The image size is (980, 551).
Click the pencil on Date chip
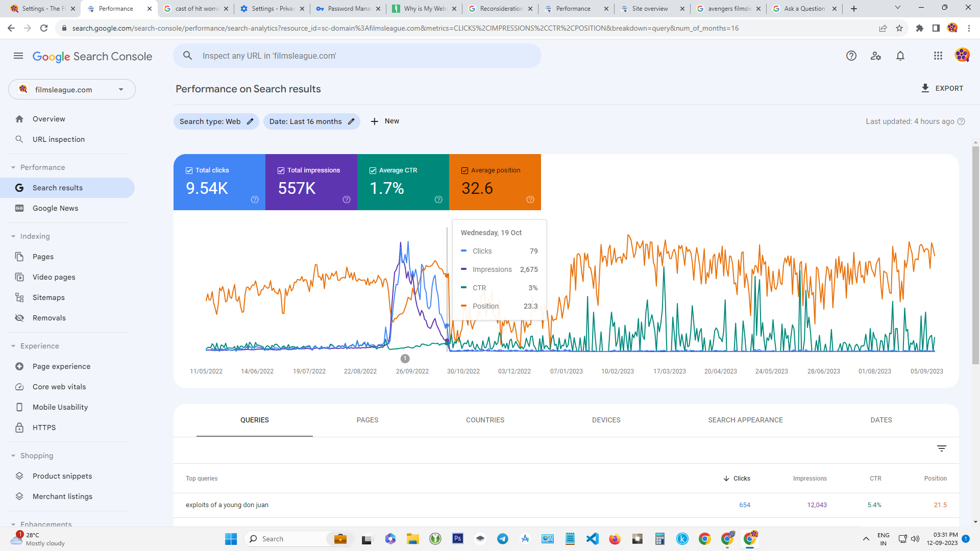351,121
